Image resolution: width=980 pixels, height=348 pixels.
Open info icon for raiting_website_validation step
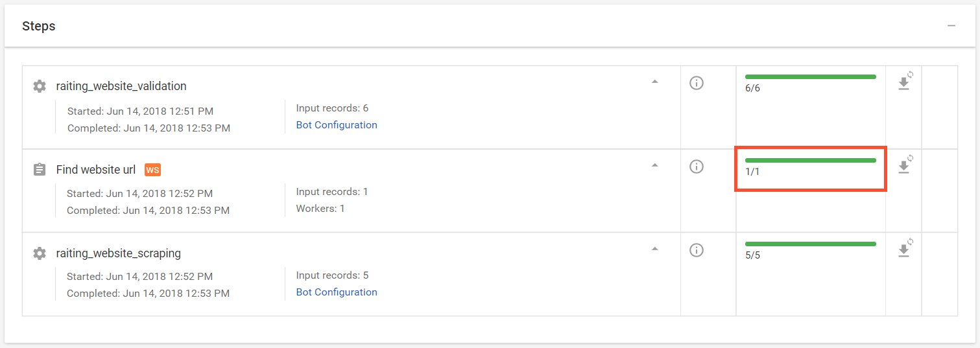coord(697,83)
